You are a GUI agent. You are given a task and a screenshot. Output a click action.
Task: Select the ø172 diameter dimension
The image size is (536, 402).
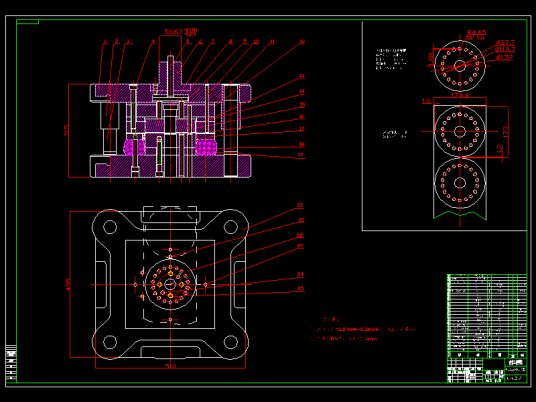tap(504, 57)
